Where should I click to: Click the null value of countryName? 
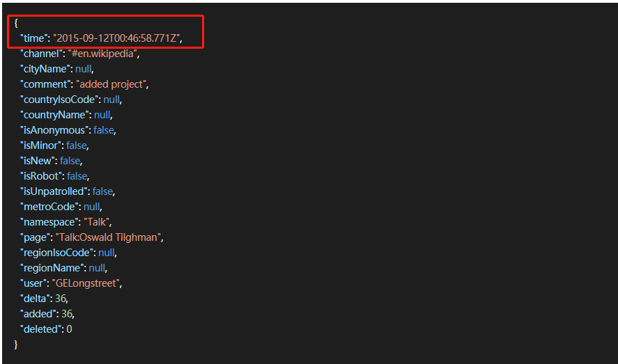tap(102, 114)
